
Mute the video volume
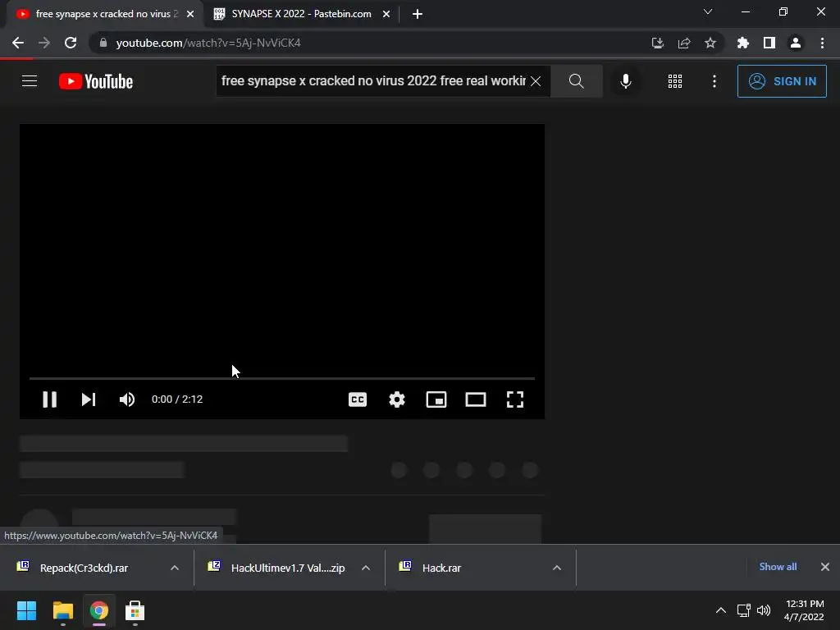127,399
